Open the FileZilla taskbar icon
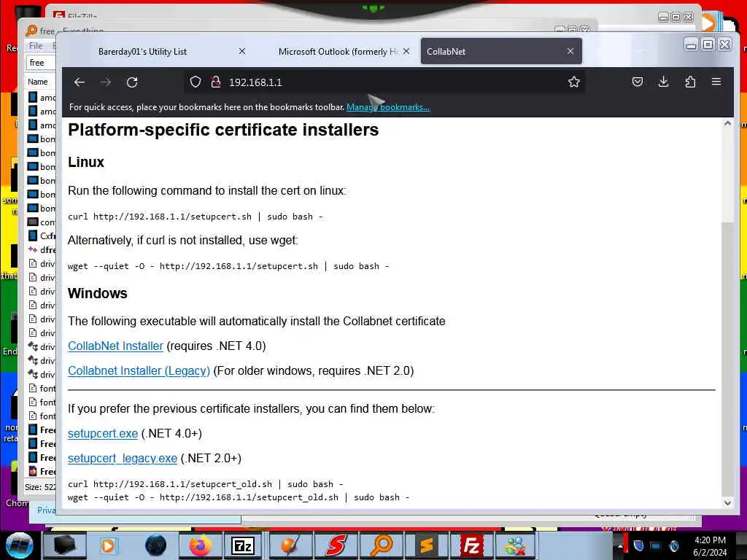 471,545
